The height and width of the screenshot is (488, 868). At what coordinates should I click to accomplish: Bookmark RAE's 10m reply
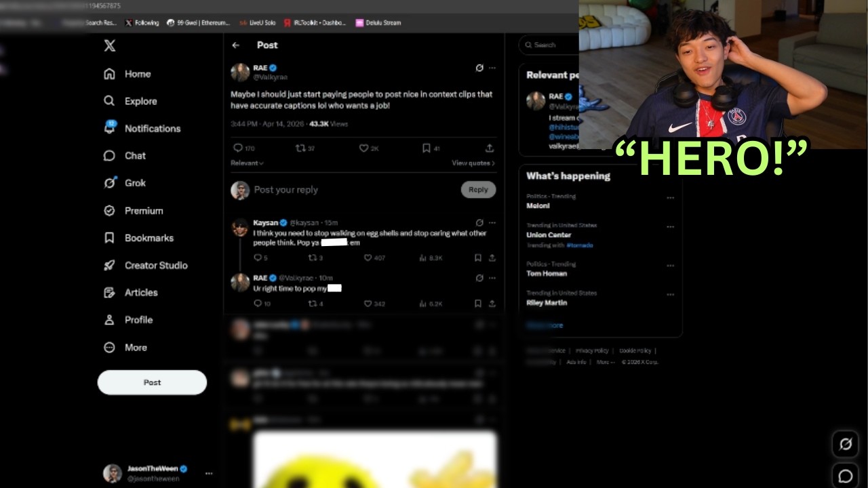(x=478, y=304)
